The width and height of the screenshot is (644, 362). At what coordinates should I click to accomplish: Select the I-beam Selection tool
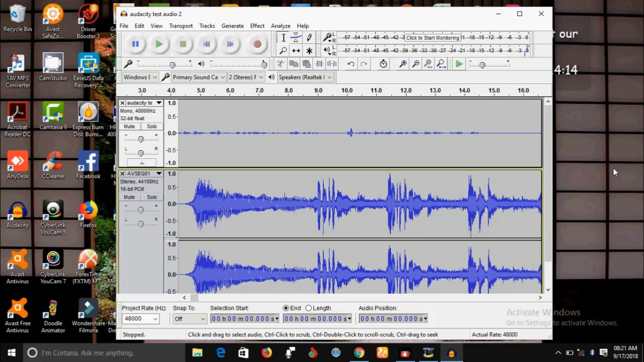click(283, 38)
